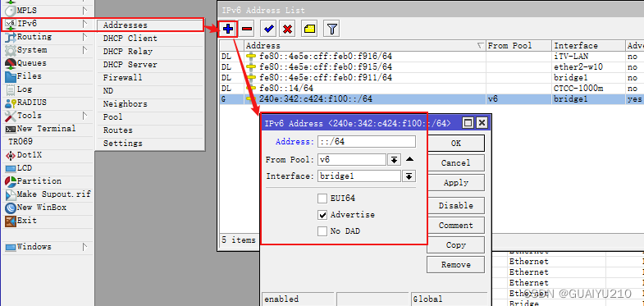
Task: Select DHCP Server in IPv6 submenu
Action: [150, 65]
